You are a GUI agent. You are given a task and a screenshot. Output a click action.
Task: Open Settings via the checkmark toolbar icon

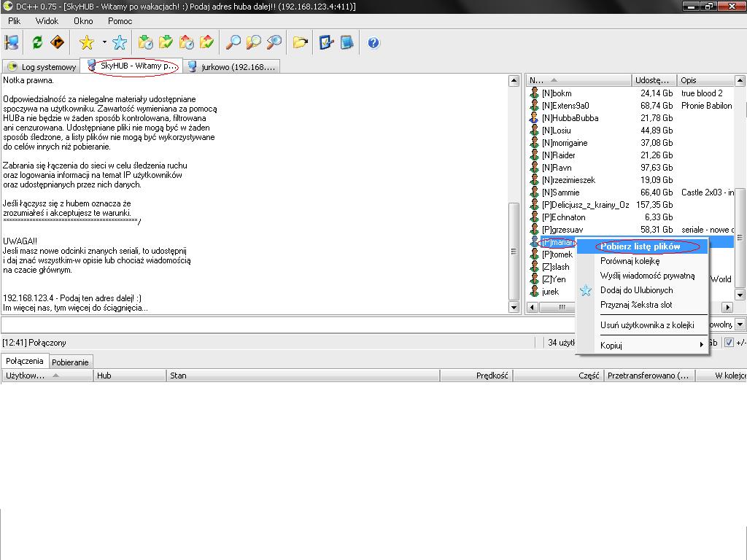pyautogui.click(x=326, y=42)
